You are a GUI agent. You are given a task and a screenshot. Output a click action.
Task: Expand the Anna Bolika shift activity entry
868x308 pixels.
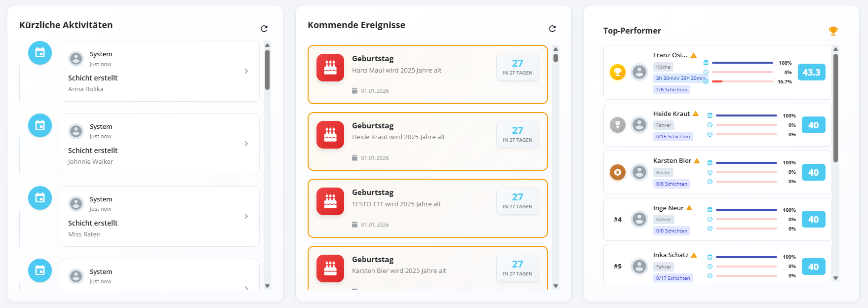tap(246, 71)
